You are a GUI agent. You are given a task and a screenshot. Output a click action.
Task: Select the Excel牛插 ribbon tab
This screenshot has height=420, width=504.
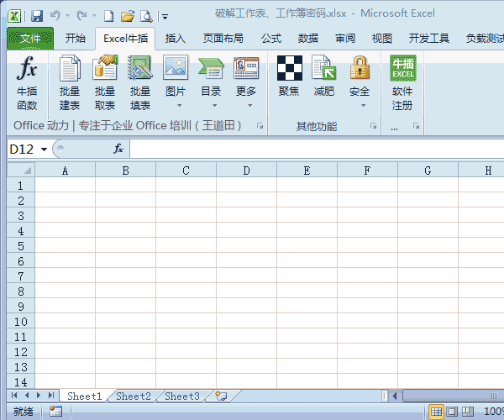tap(125, 39)
